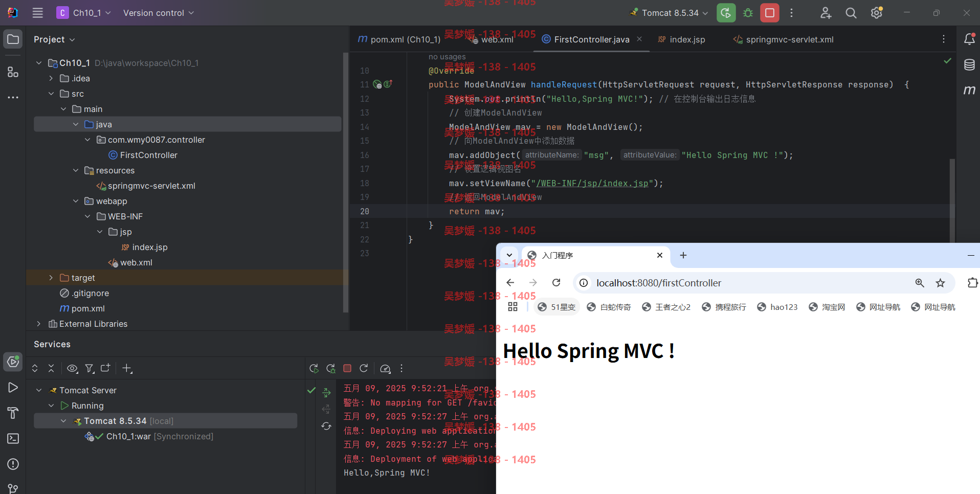Image resolution: width=980 pixels, height=494 pixels.
Task: Show more tool windows ellipsis
Action: 13,97
